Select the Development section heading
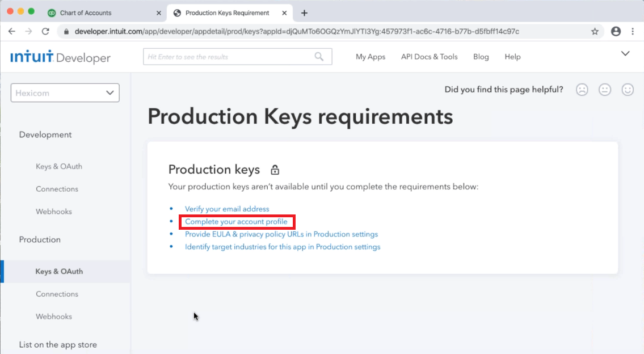This screenshot has height=354, width=644. click(x=45, y=134)
